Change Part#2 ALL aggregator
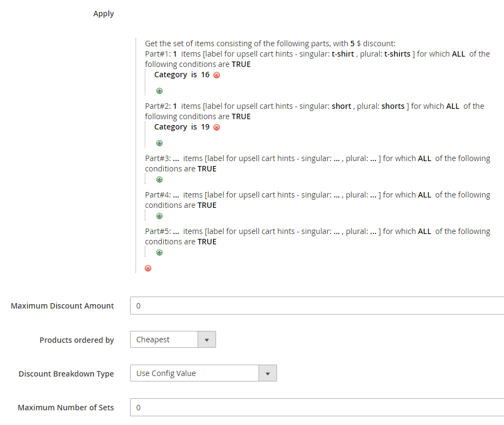504x425 pixels. (453, 107)
